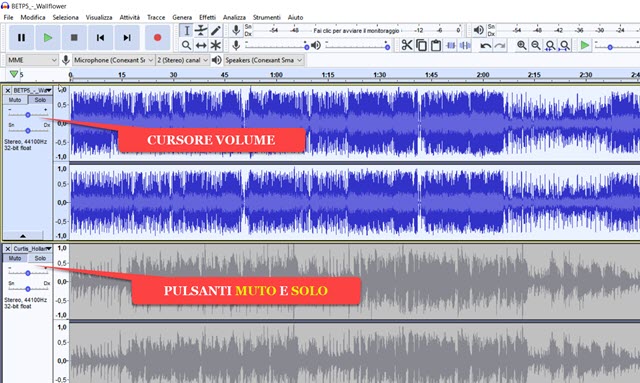
Task: Open the Strumenti menu
Action: click(x=267, y=17)
